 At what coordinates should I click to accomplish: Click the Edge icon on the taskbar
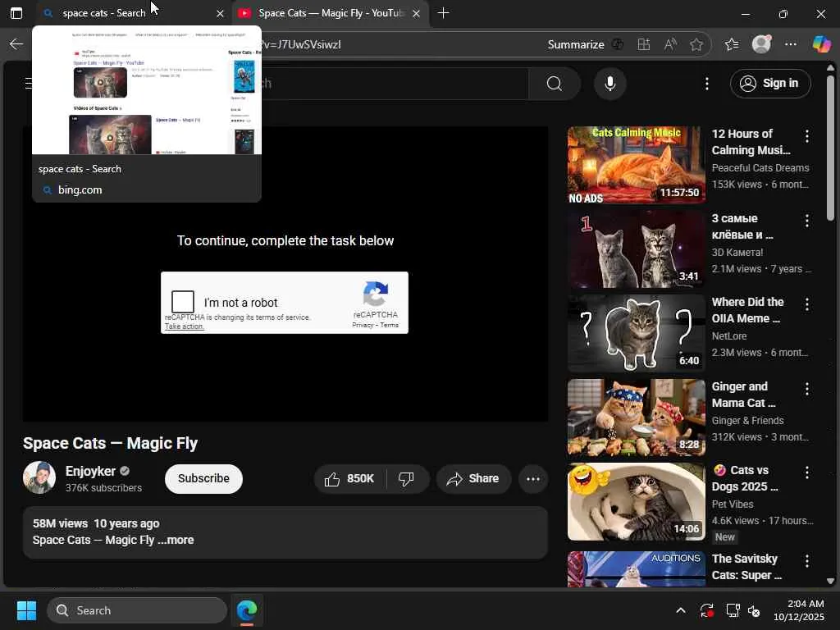247,610
